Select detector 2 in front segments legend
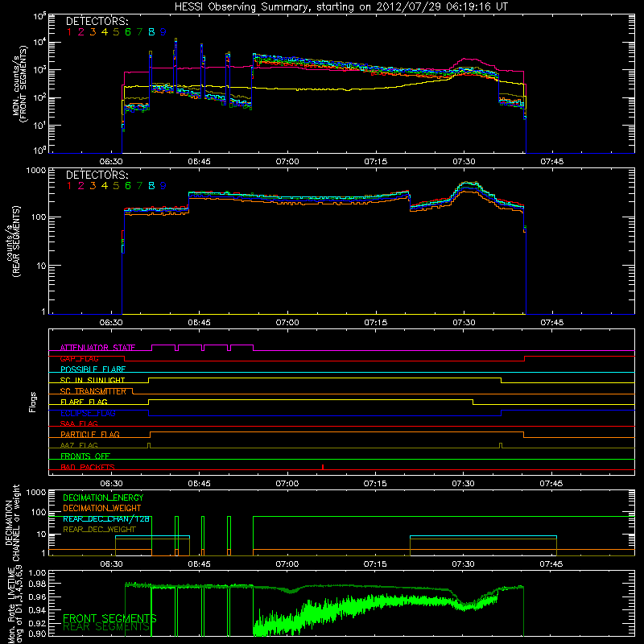 [x=81, y=32]
